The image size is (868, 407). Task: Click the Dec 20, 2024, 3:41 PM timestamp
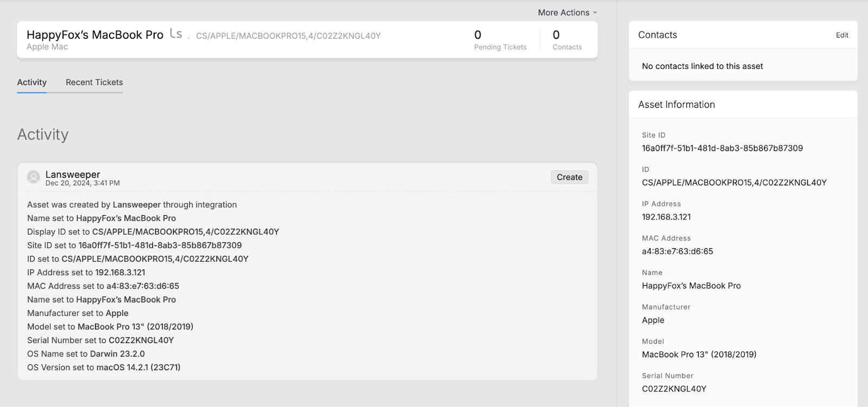tap(82, 183)
